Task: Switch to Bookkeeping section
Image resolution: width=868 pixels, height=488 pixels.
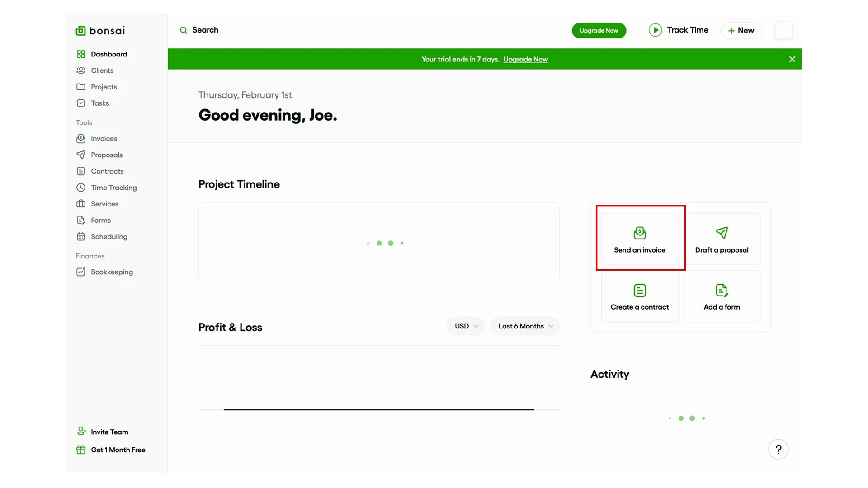Action: coord(111,272)
